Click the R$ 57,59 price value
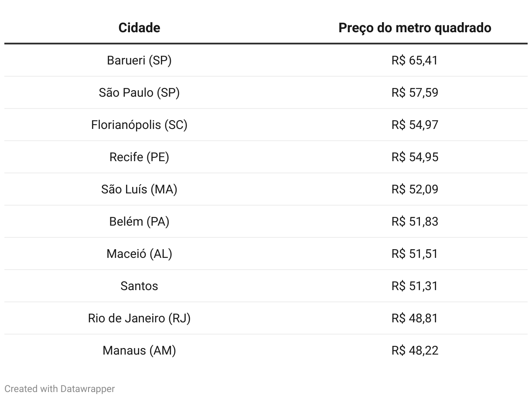 (x=415, y=92)
